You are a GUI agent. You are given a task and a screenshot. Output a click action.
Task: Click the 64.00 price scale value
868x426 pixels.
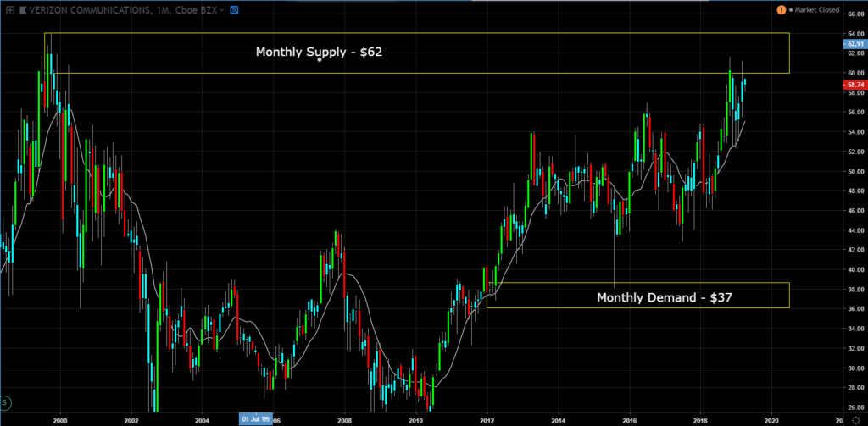pos(855,34)
